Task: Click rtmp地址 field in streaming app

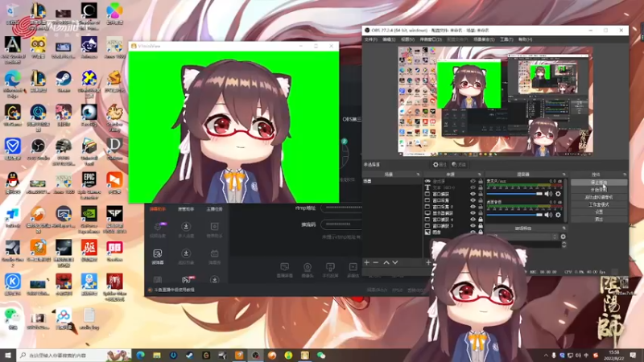Action: (341, 208)
